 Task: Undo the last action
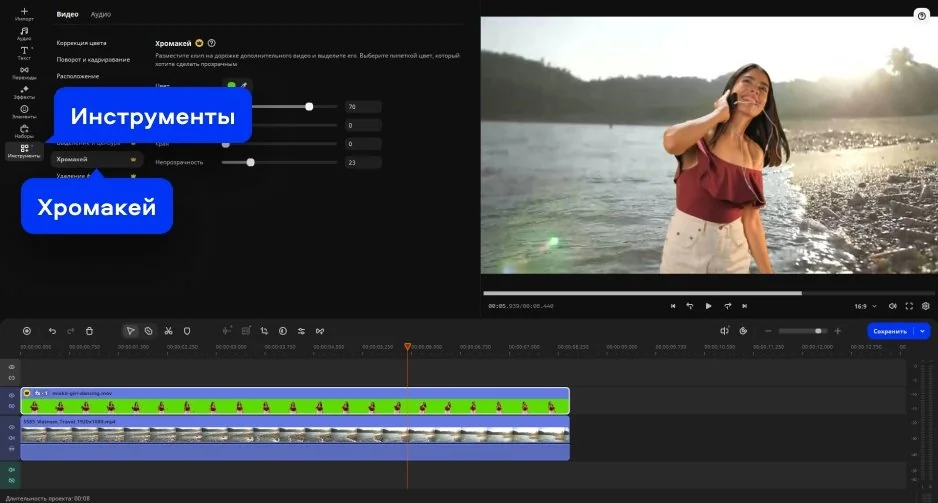52,331
